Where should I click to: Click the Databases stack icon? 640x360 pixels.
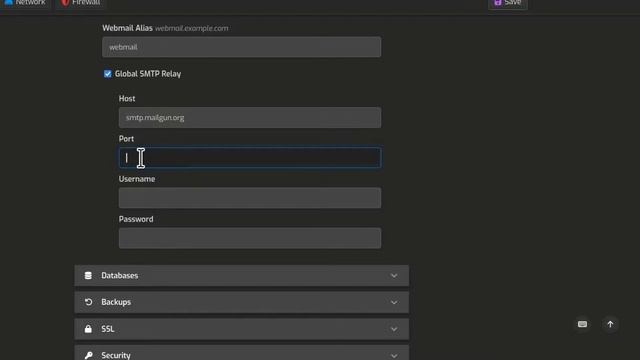(88, 276)
